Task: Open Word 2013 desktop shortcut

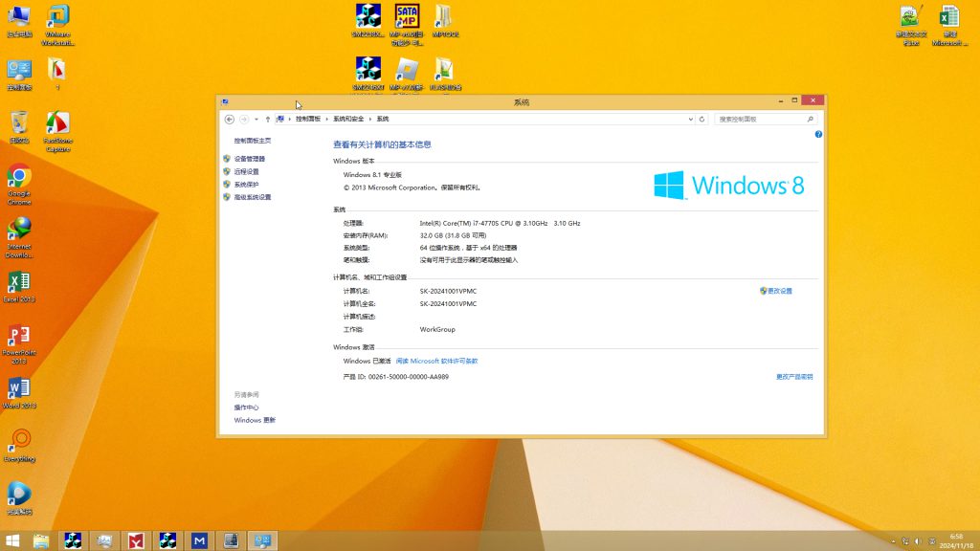Action: [x=19, y=388]
